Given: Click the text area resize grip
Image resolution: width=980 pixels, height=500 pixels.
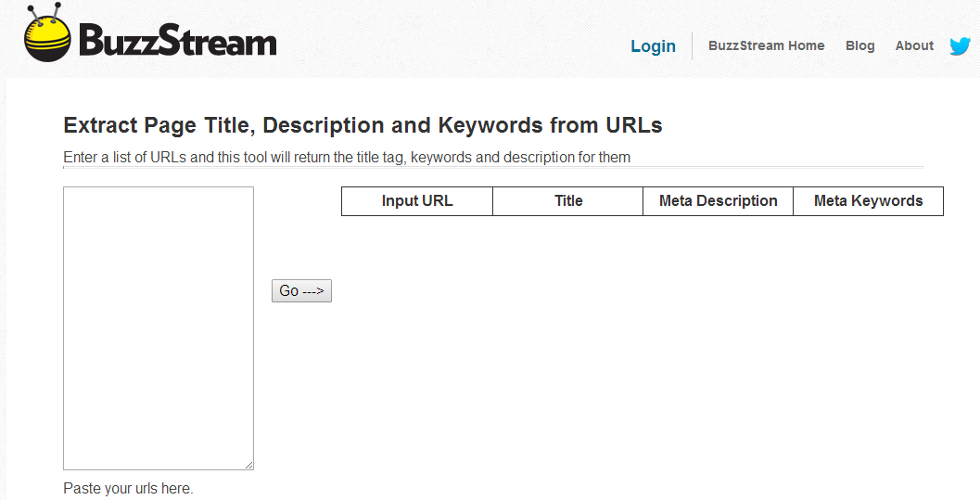Looking at the screenshot, I should [248, 465].
